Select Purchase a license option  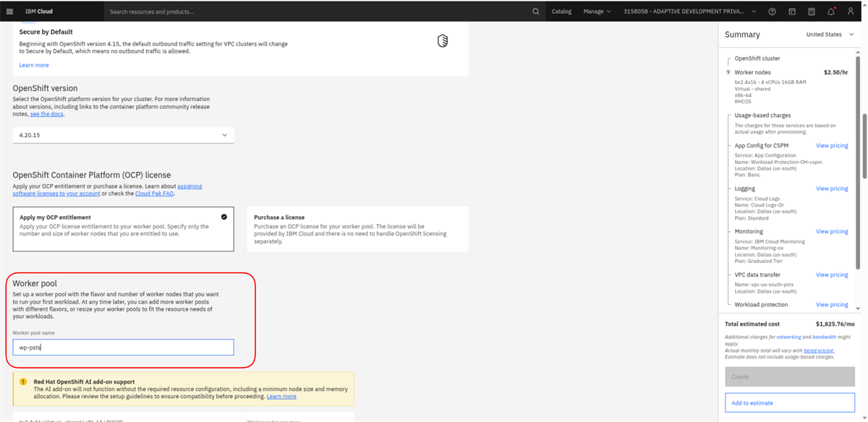(x=358, y=228)
